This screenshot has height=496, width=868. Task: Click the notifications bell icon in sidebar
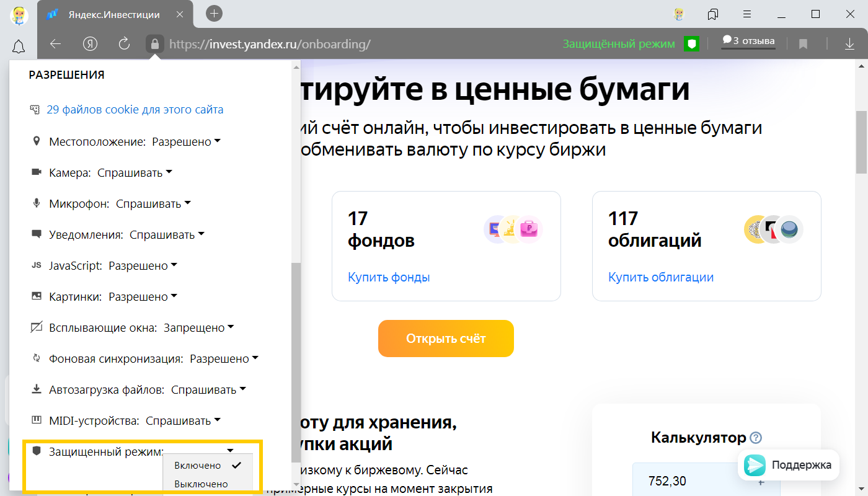[x=19, y=46]
